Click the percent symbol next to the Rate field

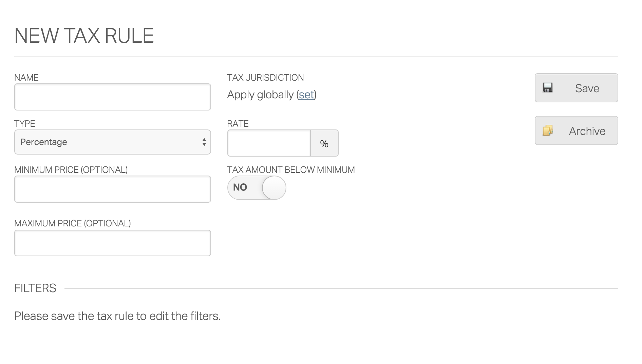(324, 143)
